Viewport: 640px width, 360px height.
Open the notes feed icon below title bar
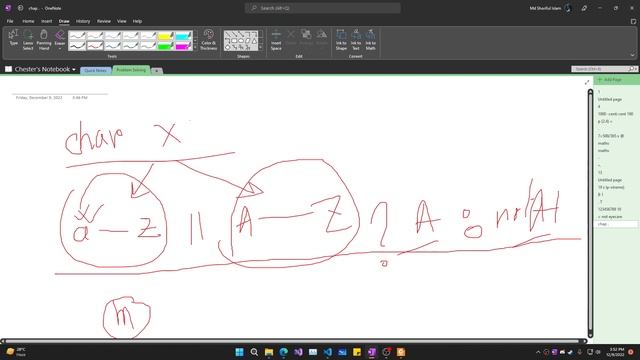pos(633,21)
